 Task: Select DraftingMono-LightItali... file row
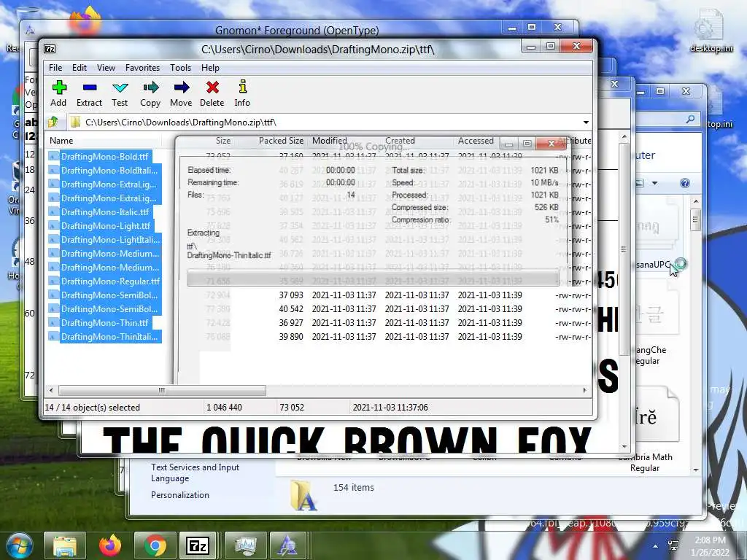coord(105,239)
